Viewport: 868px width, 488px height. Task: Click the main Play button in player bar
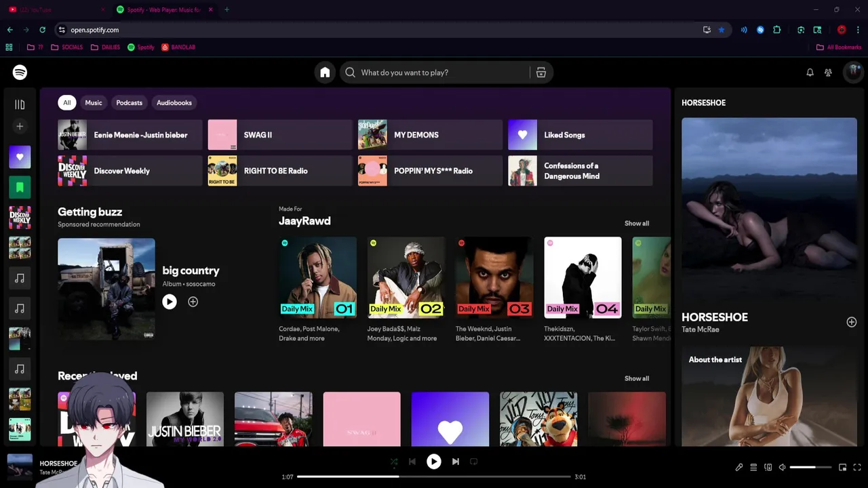pos(434,462)
